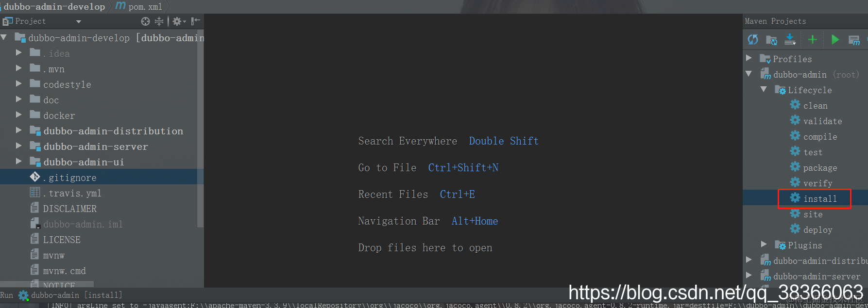
Task: Add Maven project with green plus
Action: 812,39
